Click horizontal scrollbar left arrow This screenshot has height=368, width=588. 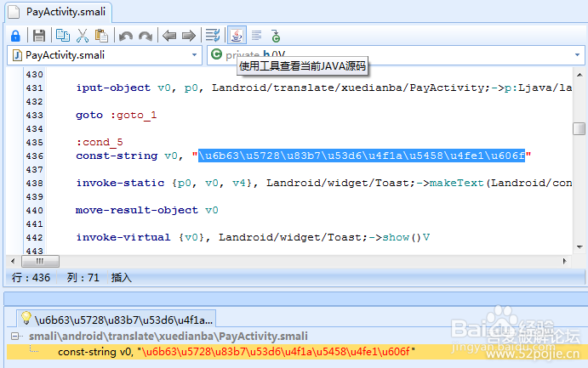13,261
